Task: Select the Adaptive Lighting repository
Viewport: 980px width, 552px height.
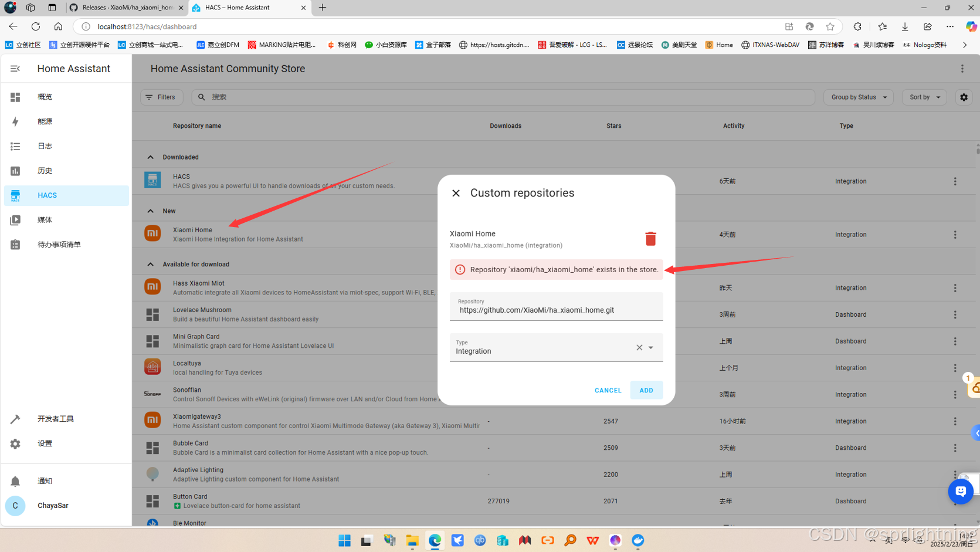Action: click(x=554, y=475)
